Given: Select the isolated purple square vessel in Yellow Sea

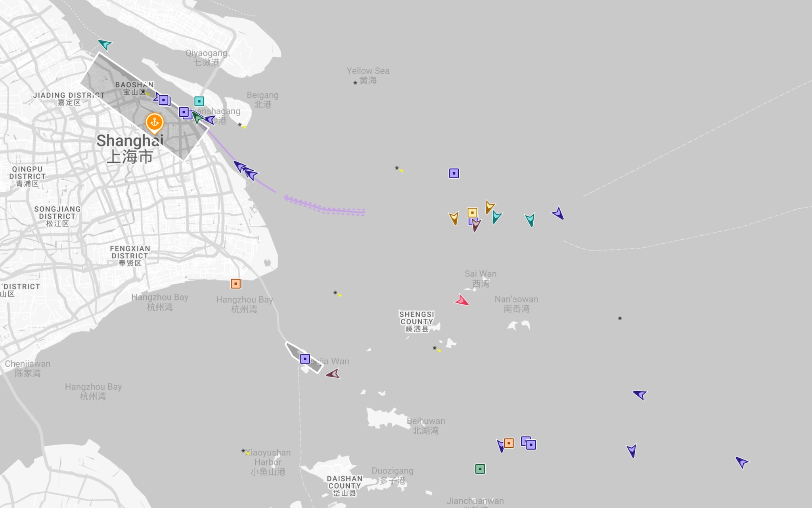Looking at the screenshot, I should click(454, 173).
